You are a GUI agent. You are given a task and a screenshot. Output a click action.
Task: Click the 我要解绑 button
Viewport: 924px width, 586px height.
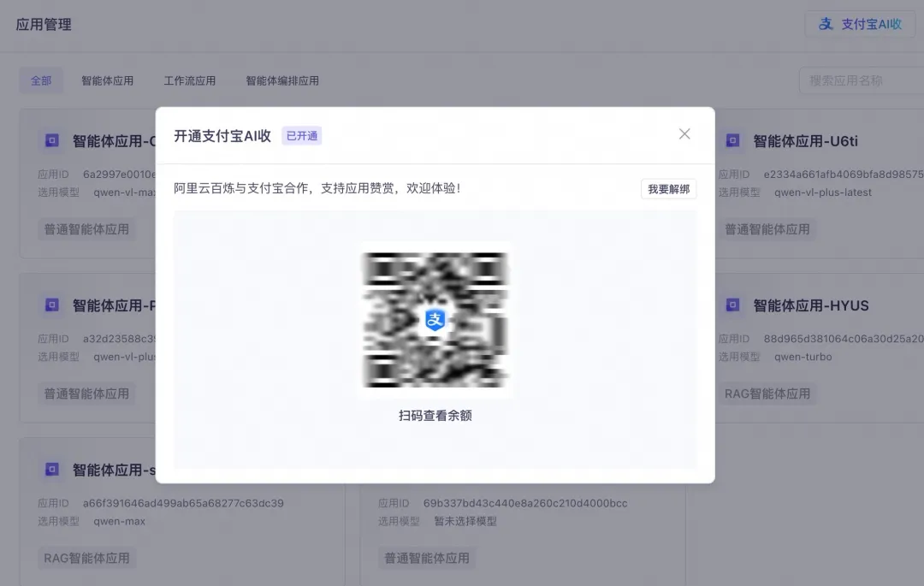pos(668,189)
